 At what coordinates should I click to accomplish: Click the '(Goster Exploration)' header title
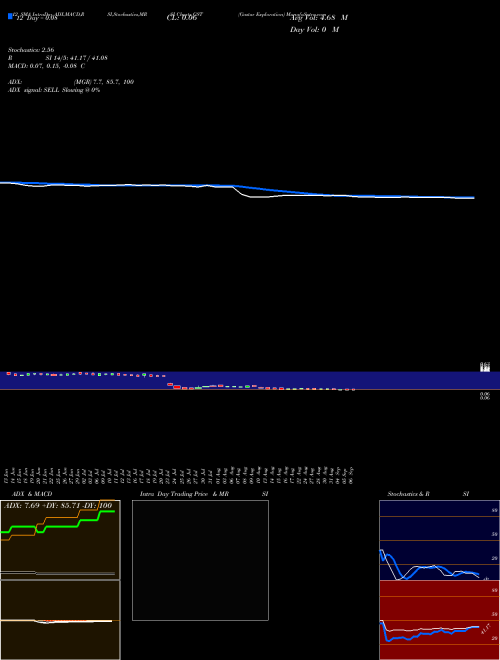point(261,14)
